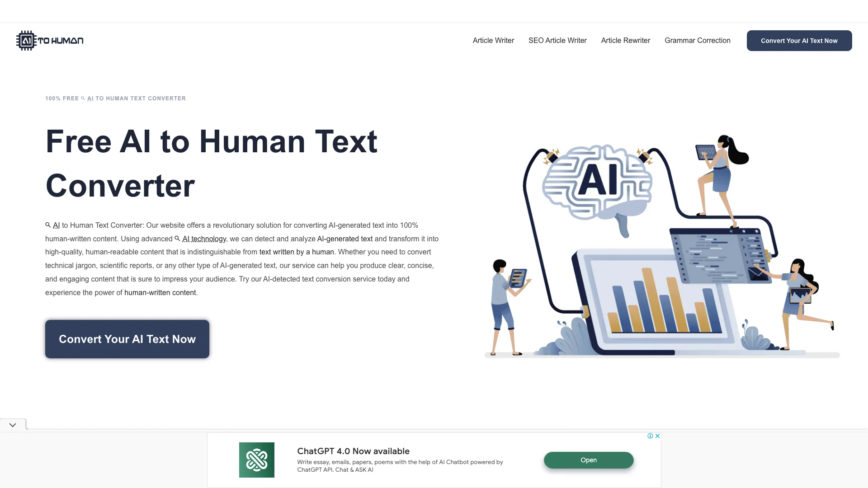Click the Open button in the ChatGPT ad
Screen dimensions: 868x488
tap(588, 460)
